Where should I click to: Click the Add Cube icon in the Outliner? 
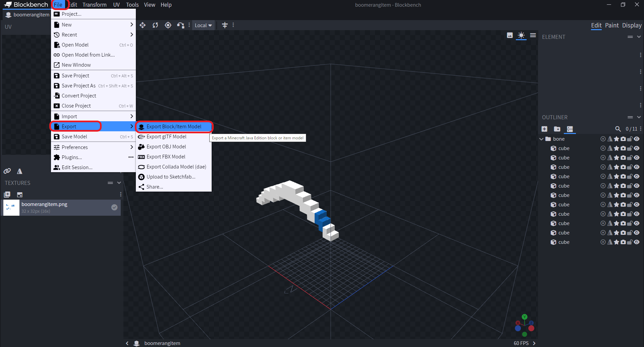(544, 129)
